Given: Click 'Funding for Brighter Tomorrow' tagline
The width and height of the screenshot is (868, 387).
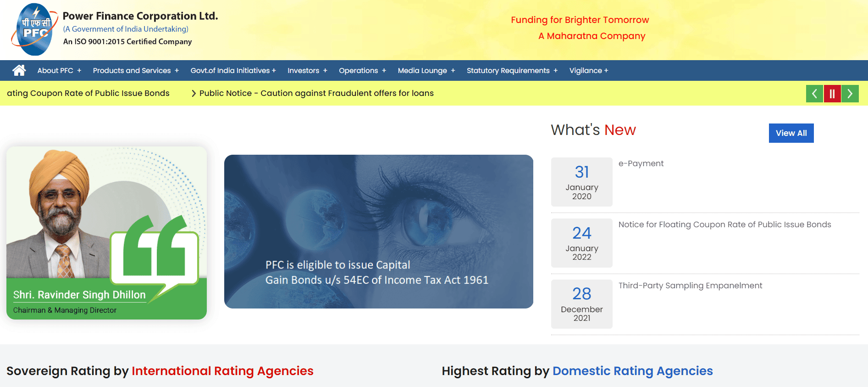Looking at the screenshot, I should [580, 20].
